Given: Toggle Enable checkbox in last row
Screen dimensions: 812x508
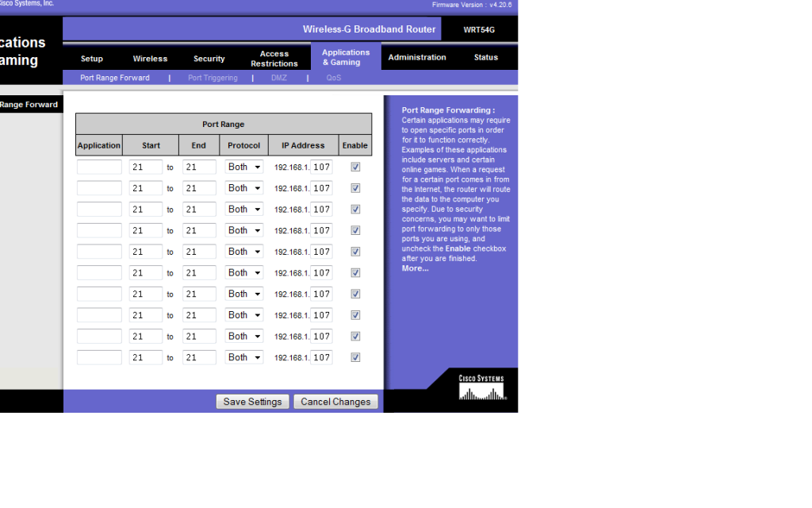Looking at the screenshot, I should tap(355, 357).
